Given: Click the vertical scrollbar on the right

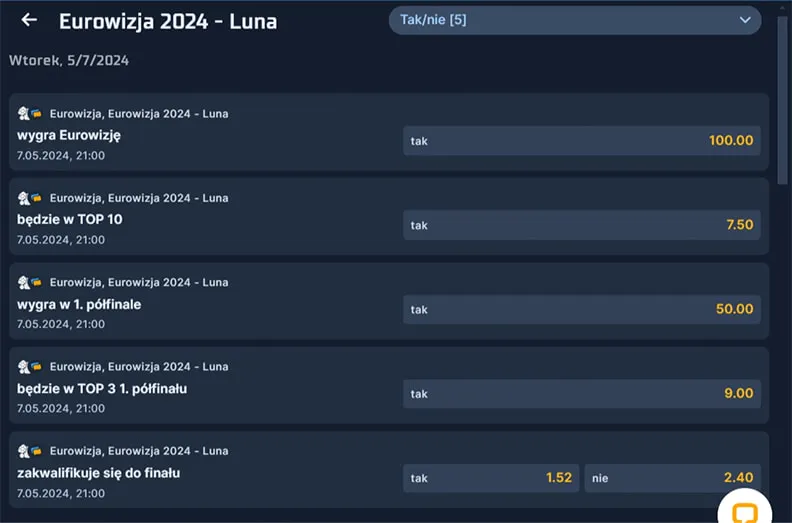Looking at the screenshot, I should [x=783, y=100].
